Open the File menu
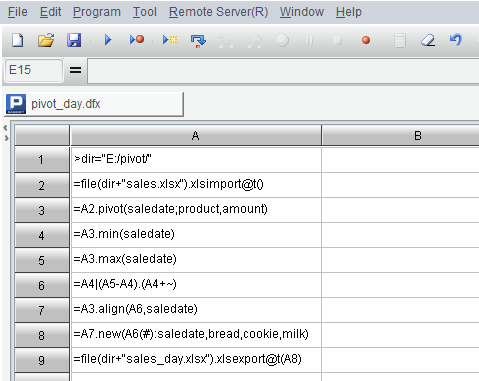The height and width of the screenshot is (381, 479). pos(18,12)
